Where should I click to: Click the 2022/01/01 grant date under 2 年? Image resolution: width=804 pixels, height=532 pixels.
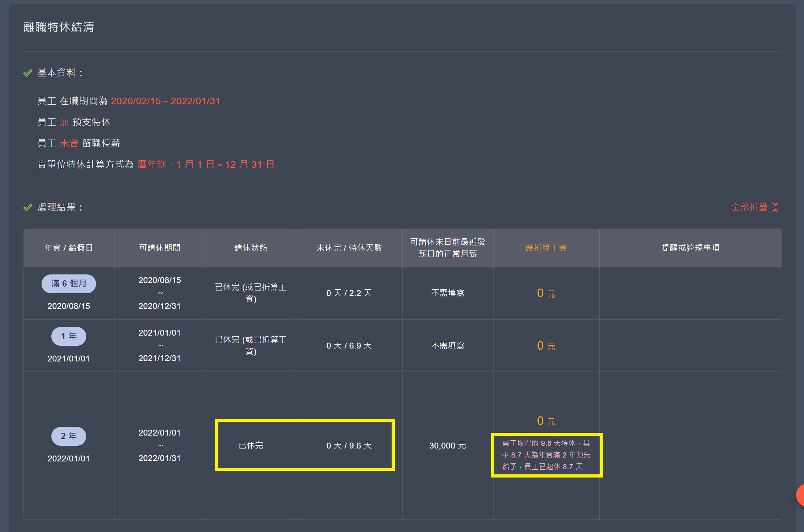(x=69, y=459)
